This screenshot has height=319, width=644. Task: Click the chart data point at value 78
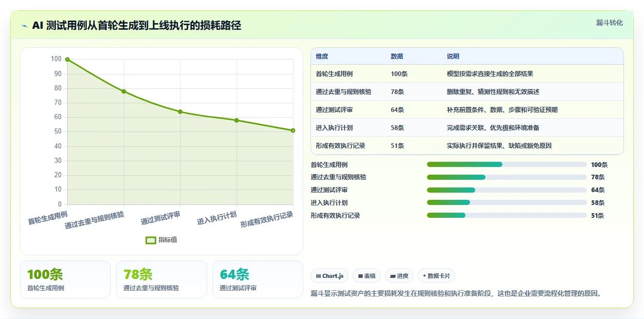click(x=124, y=91)
